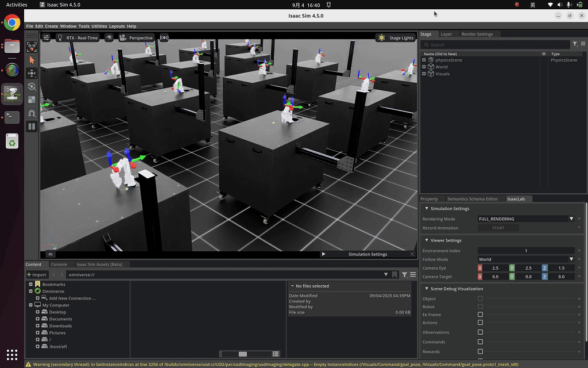Click the selection mode tool icon
The height and width of the screenshot is (368, 588).
[x=32, y=47]
